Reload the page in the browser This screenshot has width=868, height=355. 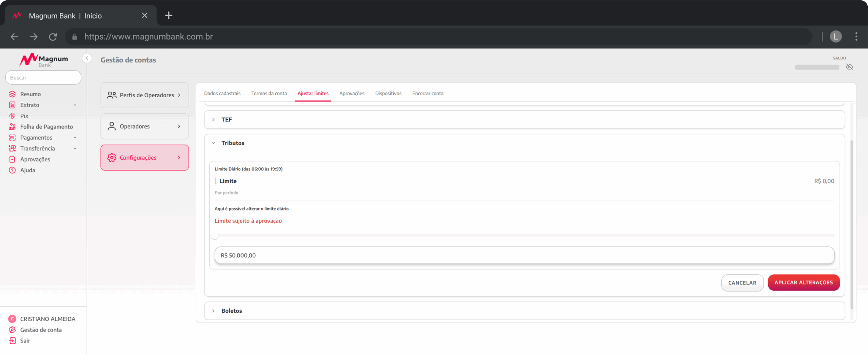[x=53, y=37]
